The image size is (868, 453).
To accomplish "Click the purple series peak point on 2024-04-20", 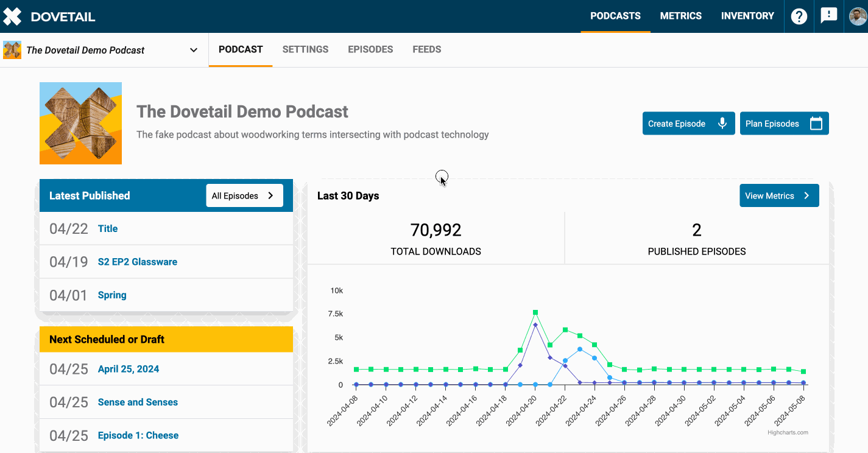I will (x=535, y=325).
